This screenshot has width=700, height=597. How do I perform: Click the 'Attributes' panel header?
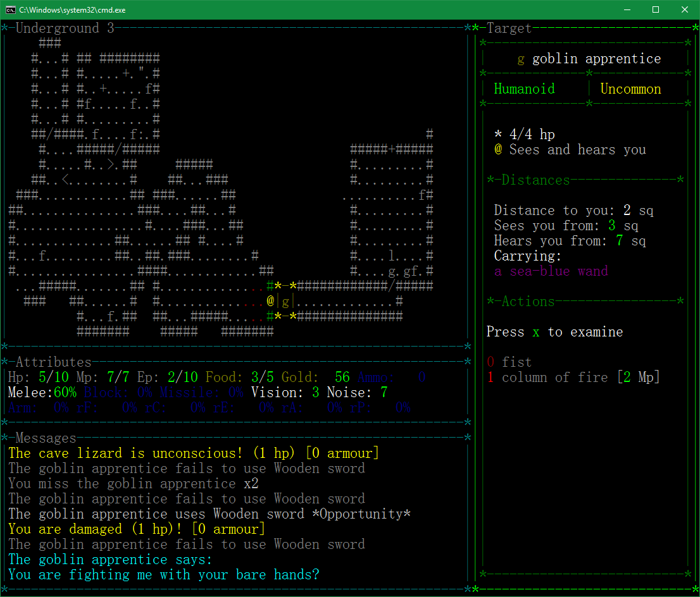[x=54, y=362]
